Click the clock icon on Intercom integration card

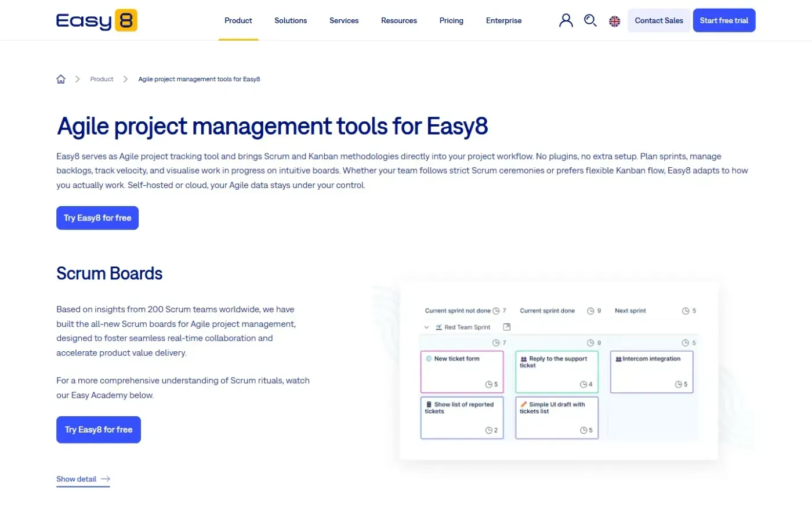click(x=678, y=384)
